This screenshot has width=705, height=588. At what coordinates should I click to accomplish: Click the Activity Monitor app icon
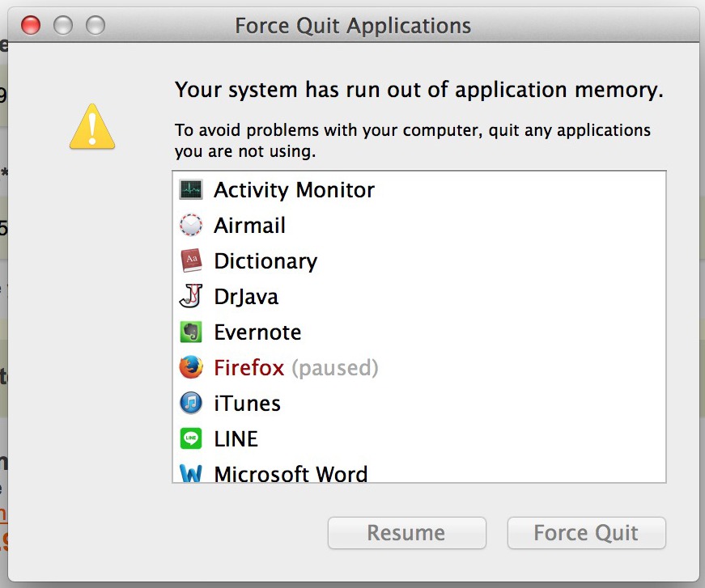pos(191,189)
